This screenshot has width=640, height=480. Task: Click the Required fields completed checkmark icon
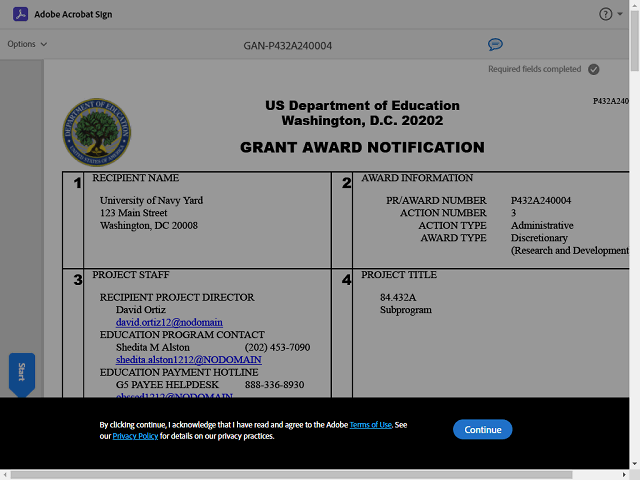593,69
